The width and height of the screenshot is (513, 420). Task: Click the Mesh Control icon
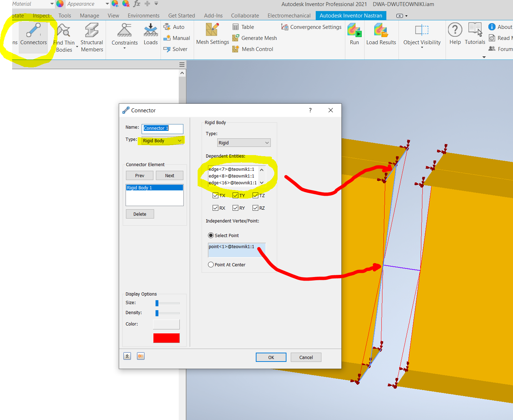(235, 49)
